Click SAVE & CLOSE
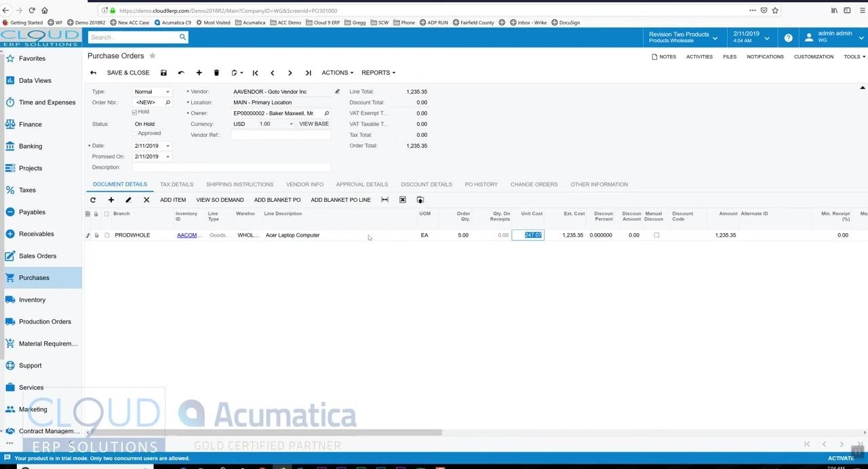This screenshot has height=469, width=868. pos(128,73)
